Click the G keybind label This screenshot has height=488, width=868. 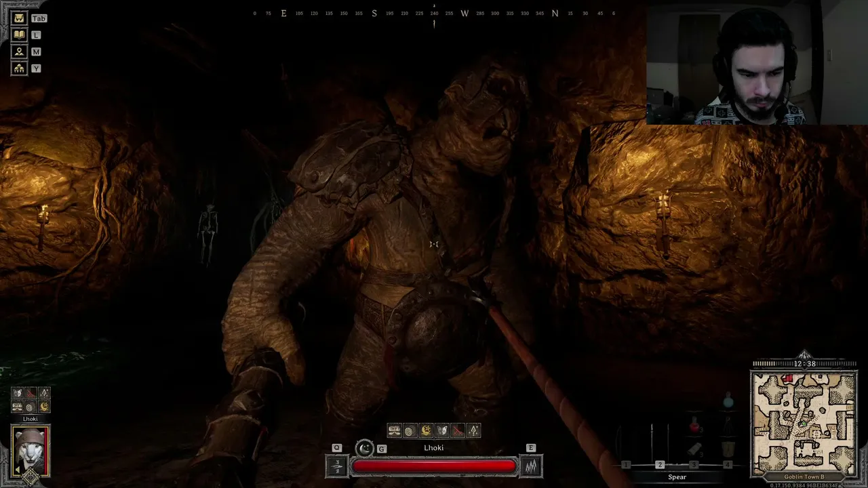[x=382, y=449]
